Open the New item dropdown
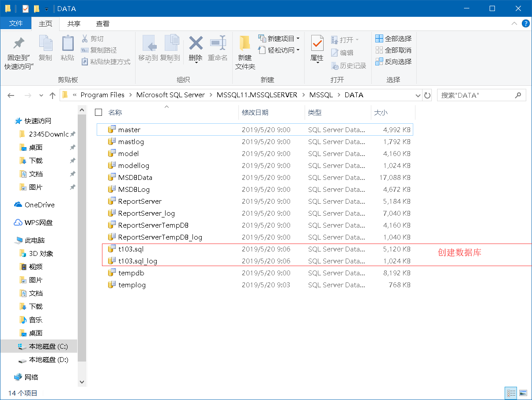The image size is (532, 400). pos(279,38)
